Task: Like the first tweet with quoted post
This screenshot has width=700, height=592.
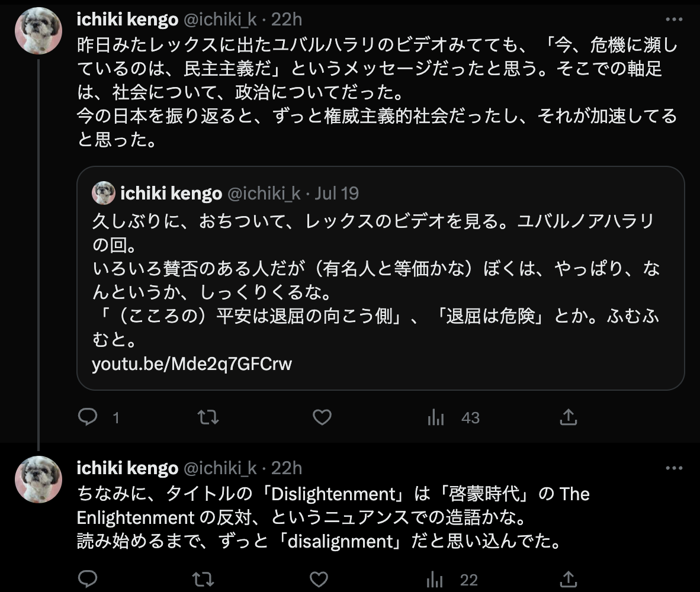Action: tap(322, 417)
